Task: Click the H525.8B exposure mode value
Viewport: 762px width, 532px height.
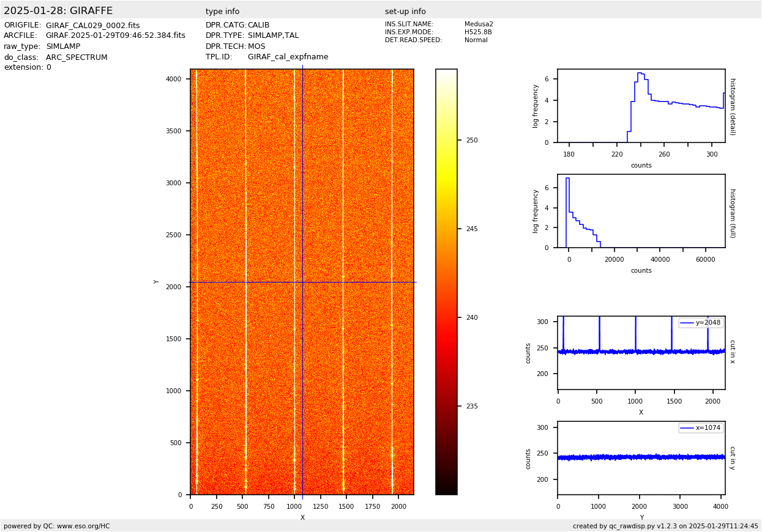Action: point(478,32)
